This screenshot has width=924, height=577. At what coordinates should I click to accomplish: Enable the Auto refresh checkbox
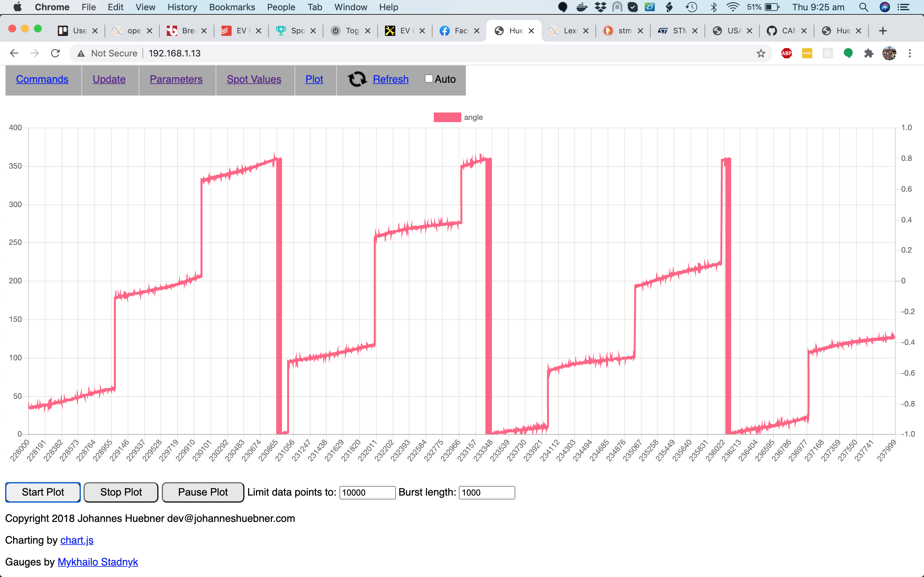pos(429,79)
